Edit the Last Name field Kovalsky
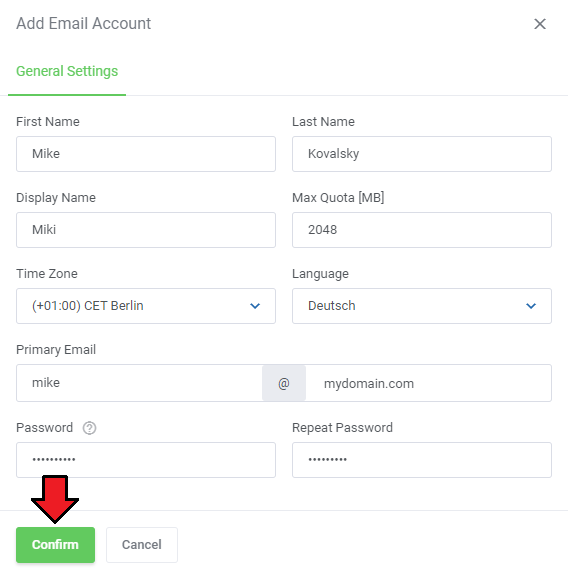This screenshot has height=579, width=568. click(x=422, y=154)
